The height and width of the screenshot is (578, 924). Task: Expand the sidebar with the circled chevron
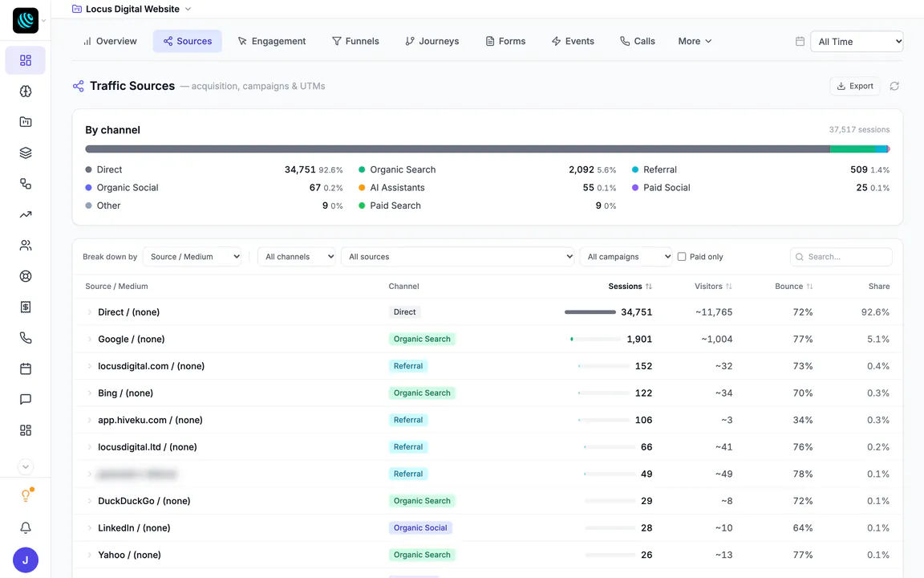(x=26, y=467)
